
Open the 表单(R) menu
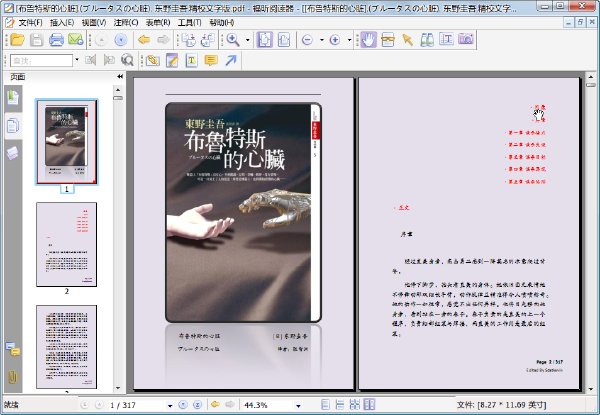[158, 23]
